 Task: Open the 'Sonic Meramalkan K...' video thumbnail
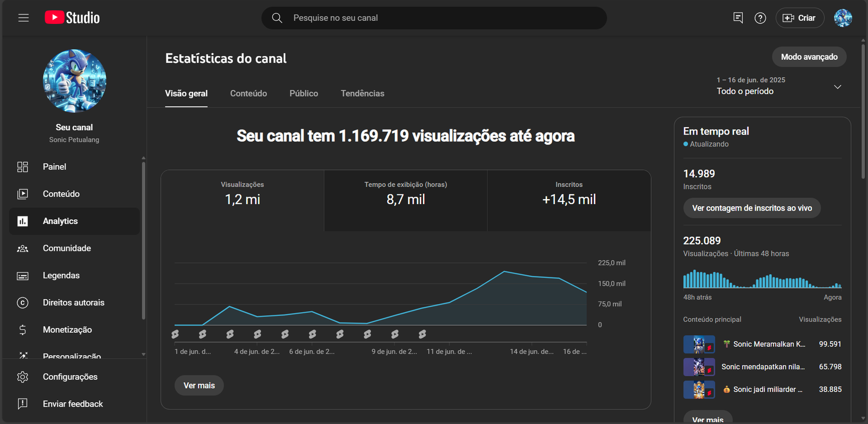699,344
